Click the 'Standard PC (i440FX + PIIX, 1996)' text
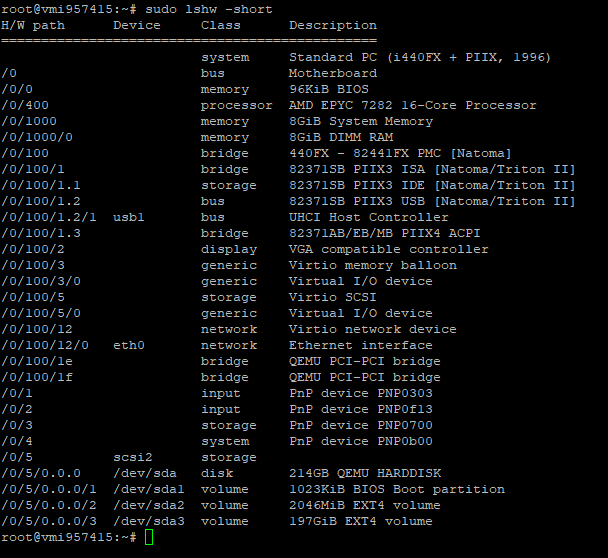Screen dimensions: 608x558 pyautogui.click(x=420, y=57)
